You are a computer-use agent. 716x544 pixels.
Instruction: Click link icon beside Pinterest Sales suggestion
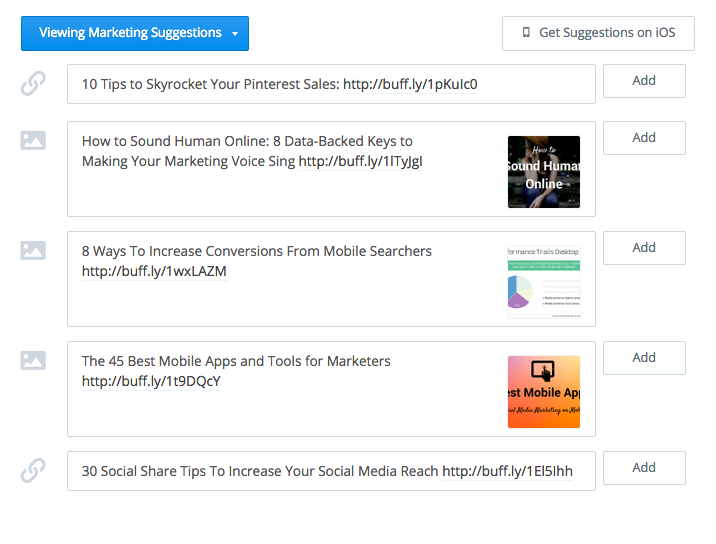point(33,83)
